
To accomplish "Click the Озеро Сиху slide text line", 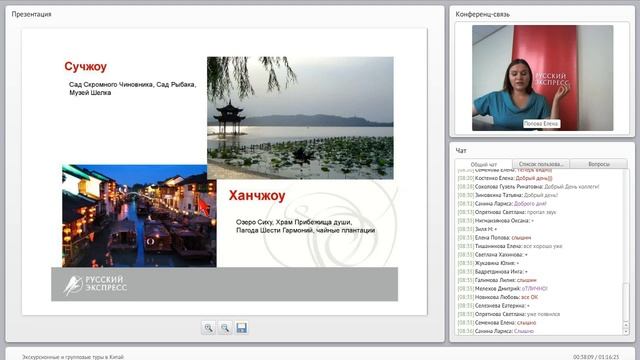I will click(294, 222).
